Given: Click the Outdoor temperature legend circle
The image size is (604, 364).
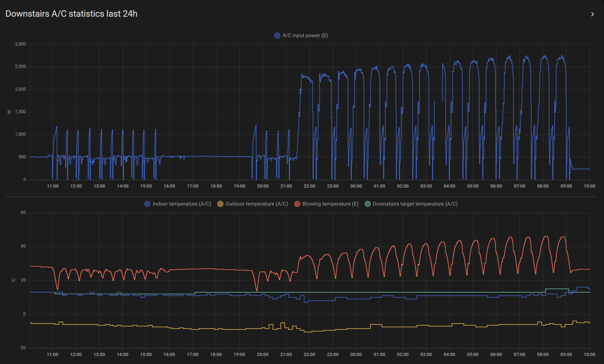Looking at the screenshot, I should tap(220, 204).
